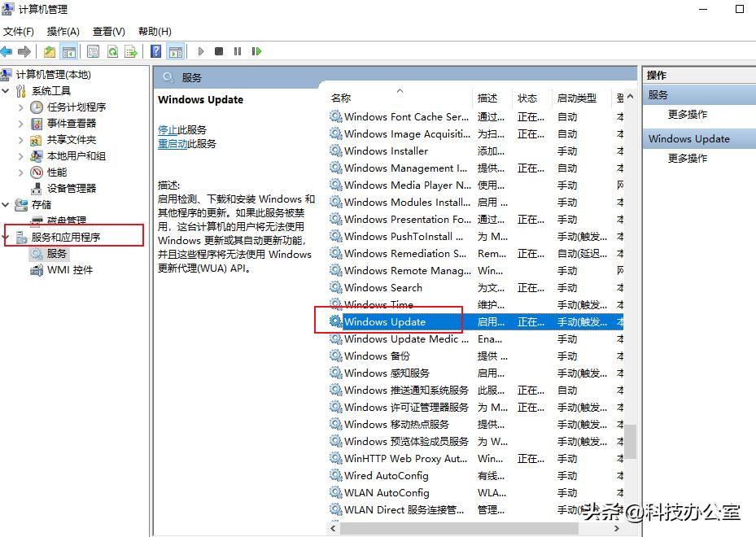The image size is (756, 537).
Task: Collapse the 存储 tree node
Action: click(7, 204)
